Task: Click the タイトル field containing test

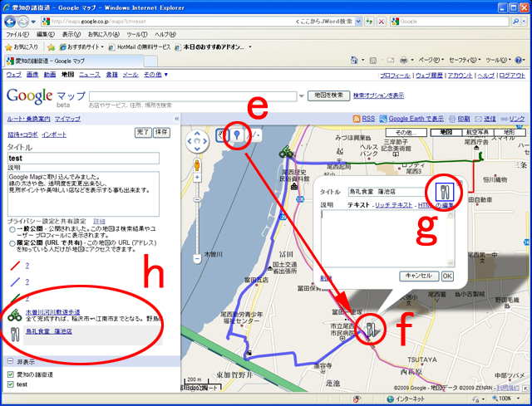Action: point(83,159)
